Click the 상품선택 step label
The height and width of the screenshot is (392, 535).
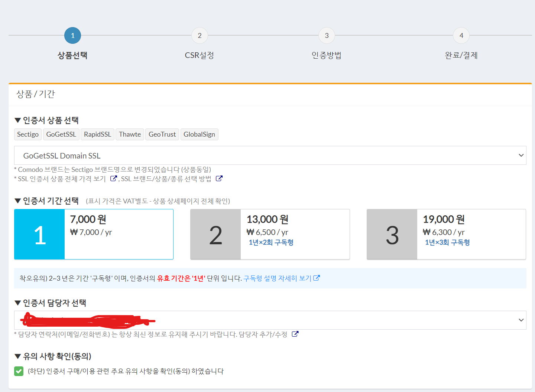click(x=72, y=55)
